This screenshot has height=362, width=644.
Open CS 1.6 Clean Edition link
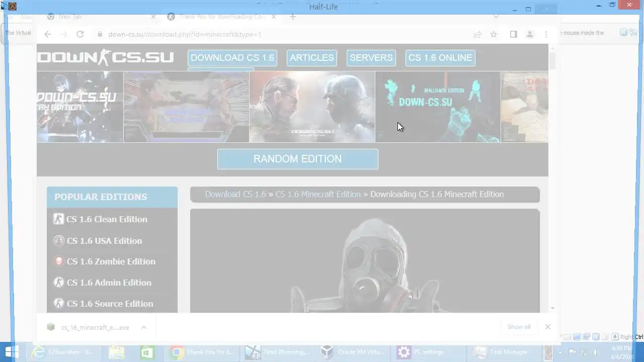(107, 219)
